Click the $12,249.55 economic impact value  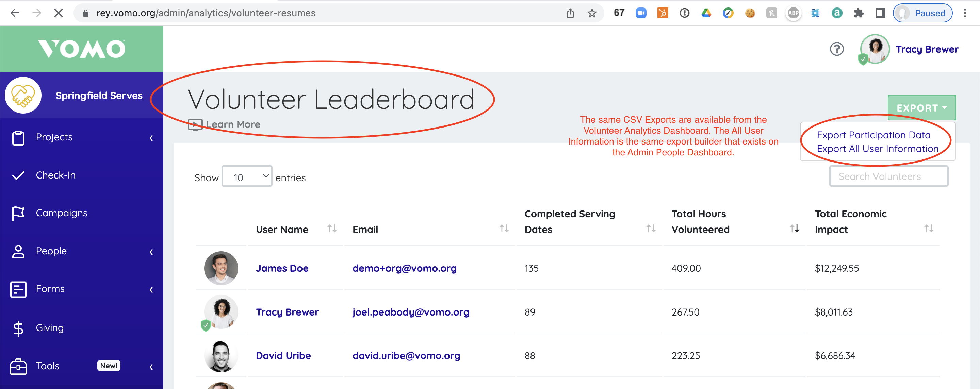click(837, 268)
